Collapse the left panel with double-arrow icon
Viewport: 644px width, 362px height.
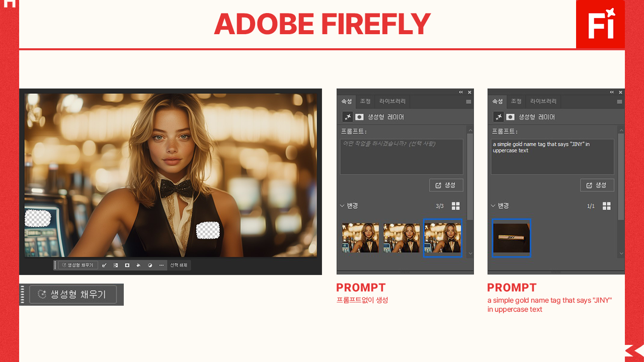point(461,92)
